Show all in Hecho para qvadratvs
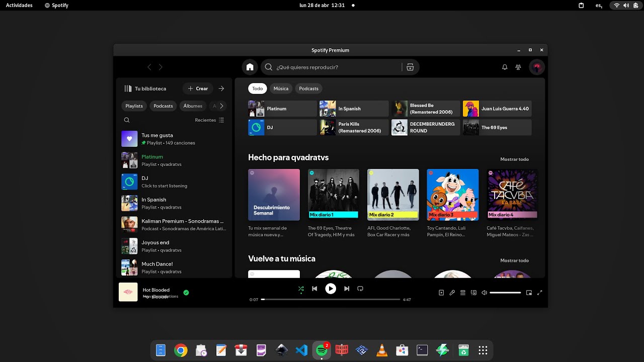Viewport: 644px width, 362px height. pos(514,159)
